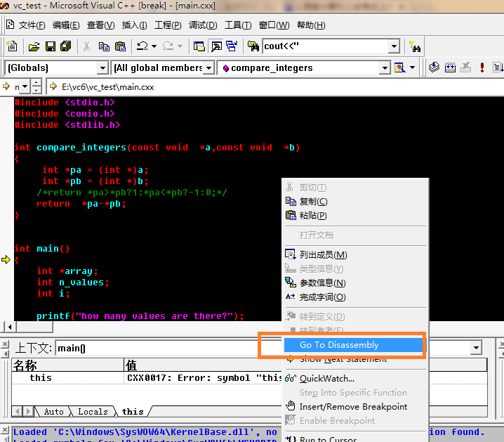This screenshot has width=504, height=442.
Task: Open the 工程(P) menu
Action: [x=168, y=25]
